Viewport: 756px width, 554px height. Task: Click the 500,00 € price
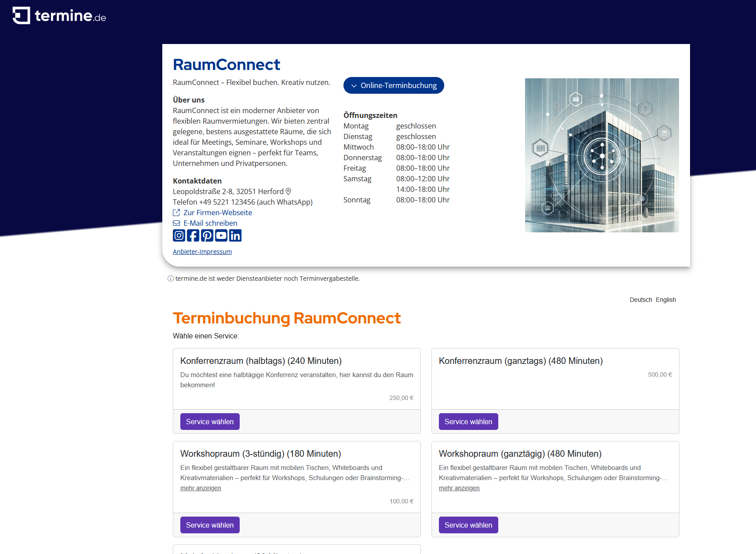point(660,374)
